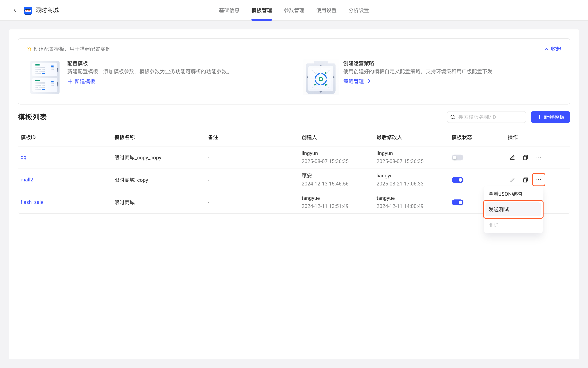This screenshot has height=368, width=588.
Task: Click creator name 顾安 in mall2 row
Action: (x=307, y=176)
